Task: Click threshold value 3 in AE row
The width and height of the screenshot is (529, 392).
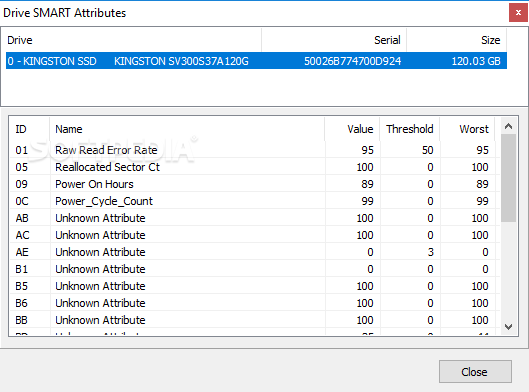Action: pyautogui.click(x=430, y=252)
